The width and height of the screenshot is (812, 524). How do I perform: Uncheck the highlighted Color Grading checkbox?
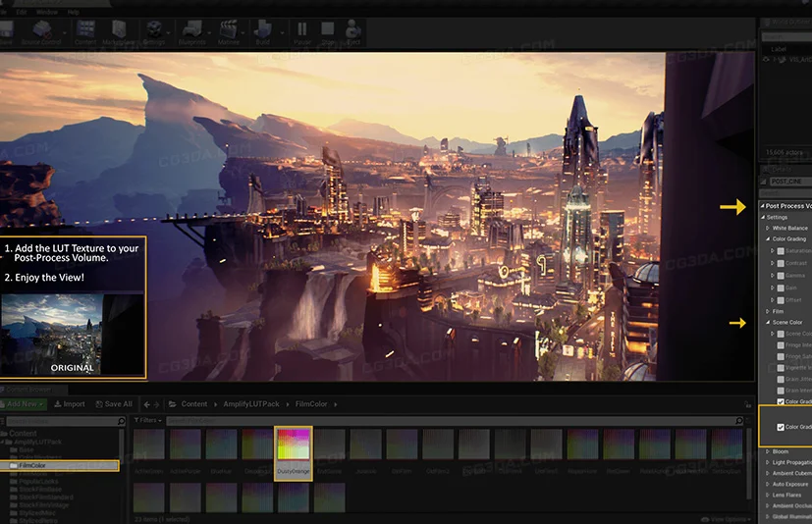tap(781, 427)
